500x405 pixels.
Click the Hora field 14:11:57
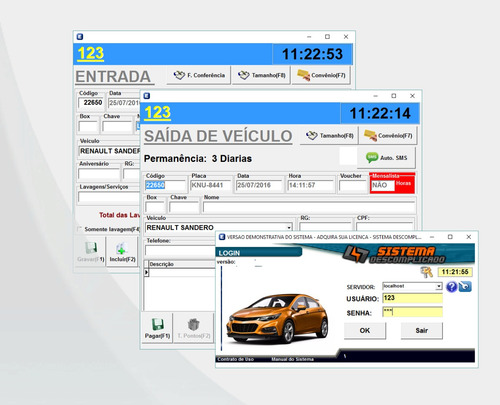pyautogui.click(x=311, y=185)
